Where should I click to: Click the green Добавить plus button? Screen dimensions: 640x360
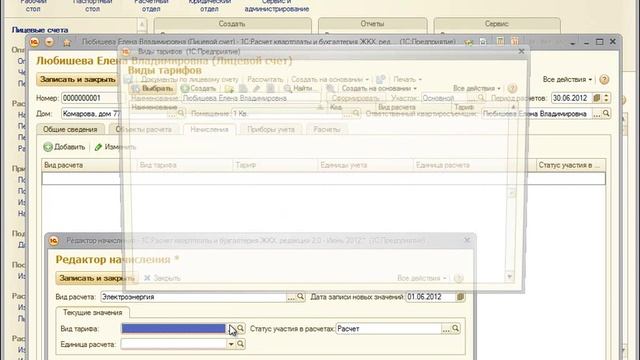64,147
